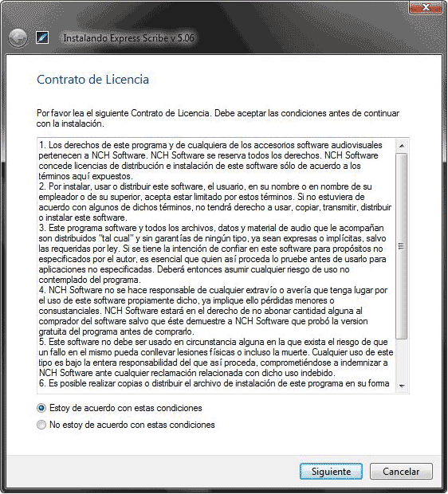The image size is (448, 494).
Task: Click the scrollbar up arrow of license text
Action: (x=402, y=146)
